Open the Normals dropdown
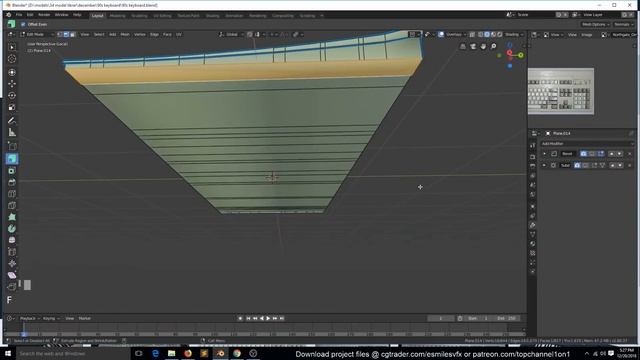This screenshot has width=640, height=360. click(x=623, y=24)
